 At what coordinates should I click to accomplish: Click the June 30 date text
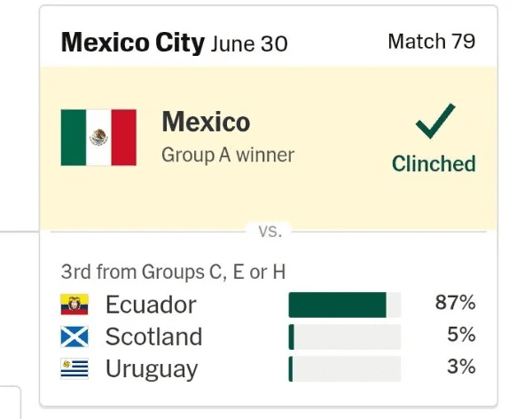click(249, 43)
